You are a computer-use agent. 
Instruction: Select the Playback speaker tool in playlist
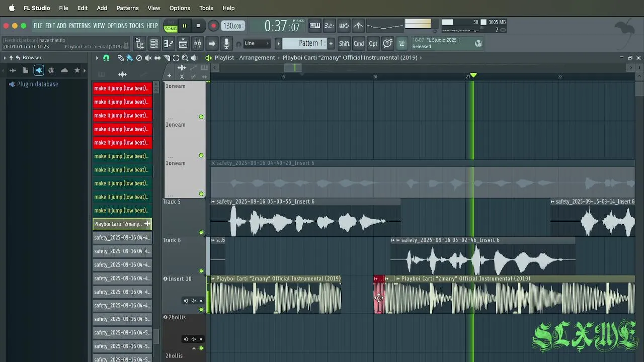point(194,58)
